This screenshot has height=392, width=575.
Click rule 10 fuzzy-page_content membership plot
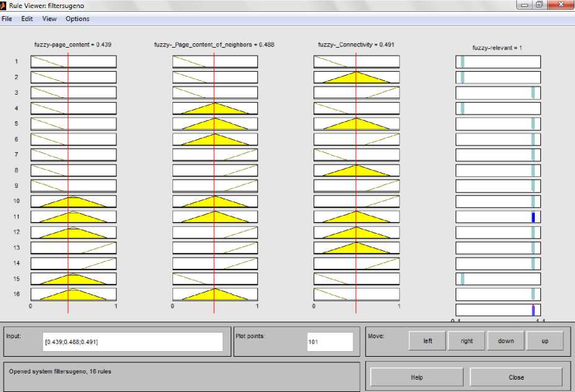click(x=73, y=202)
